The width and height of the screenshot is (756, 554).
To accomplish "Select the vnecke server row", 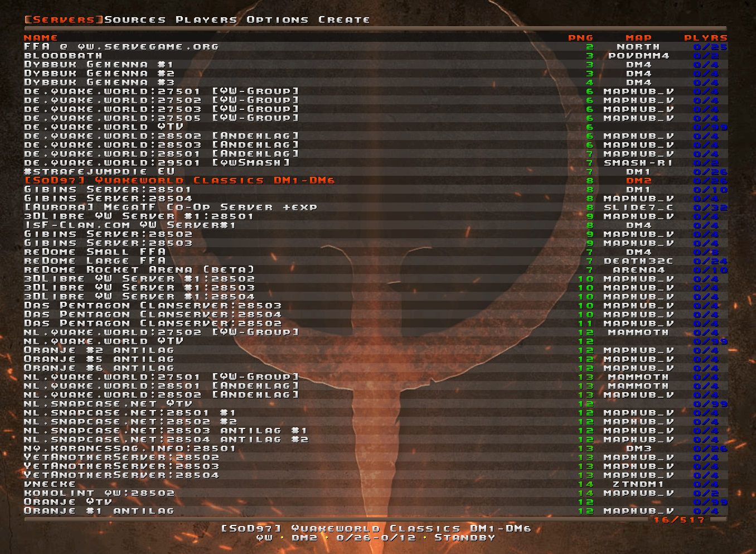I will click(50, 484).
